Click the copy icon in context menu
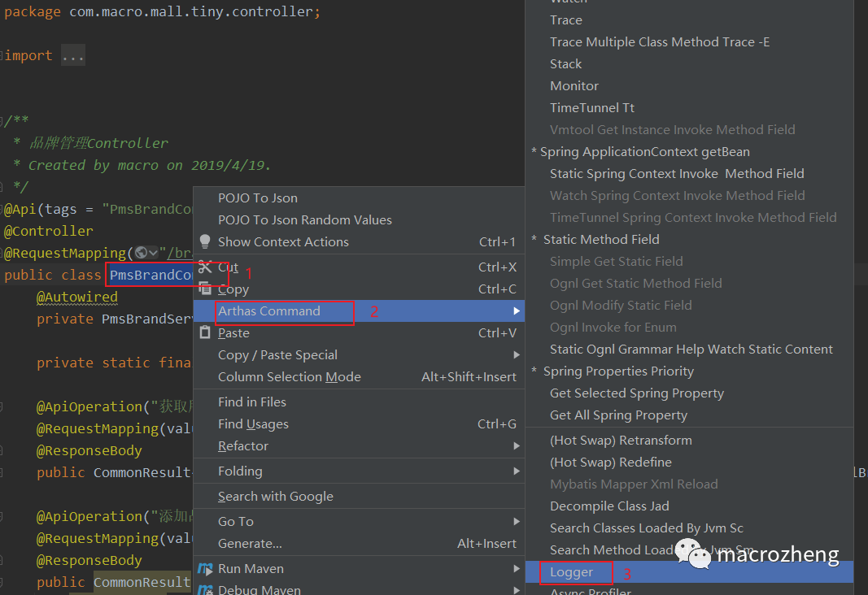The width and height of the screenshot is (868, 595). (205, 289)
